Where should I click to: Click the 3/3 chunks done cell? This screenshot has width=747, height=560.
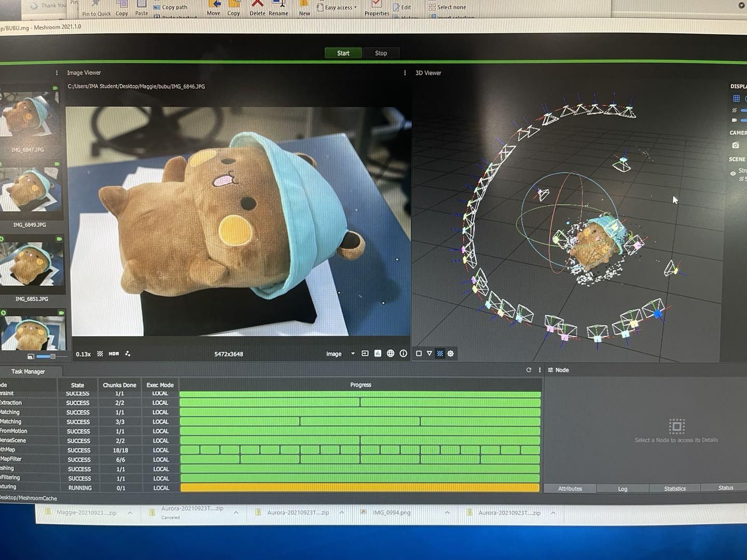click(x=120, y=422)
